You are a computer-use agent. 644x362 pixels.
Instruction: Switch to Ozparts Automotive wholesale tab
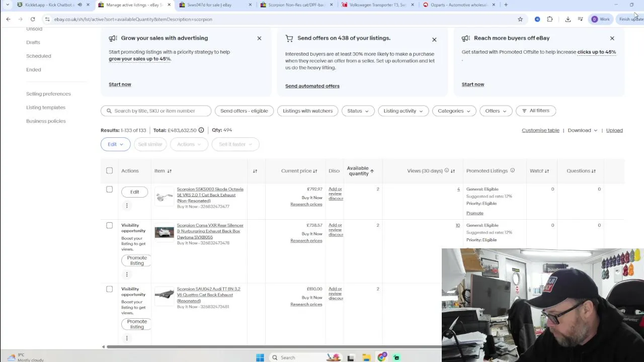click(458, 5)
